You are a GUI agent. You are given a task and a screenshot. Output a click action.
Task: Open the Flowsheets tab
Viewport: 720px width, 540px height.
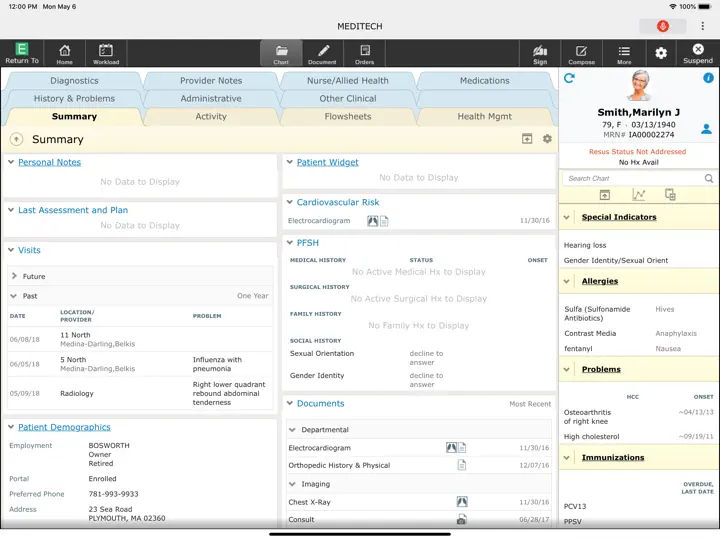pos(348,116)
